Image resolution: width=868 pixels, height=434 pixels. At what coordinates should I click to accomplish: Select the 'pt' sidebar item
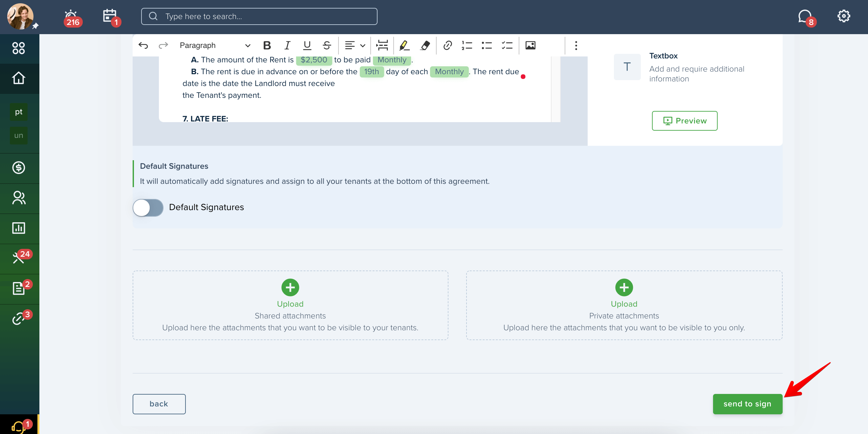click(x=18, y=112)
